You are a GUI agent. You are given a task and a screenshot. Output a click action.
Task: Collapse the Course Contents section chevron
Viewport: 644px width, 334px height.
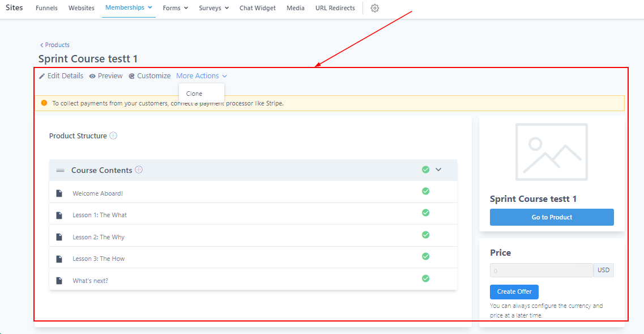tap(438, 170)
